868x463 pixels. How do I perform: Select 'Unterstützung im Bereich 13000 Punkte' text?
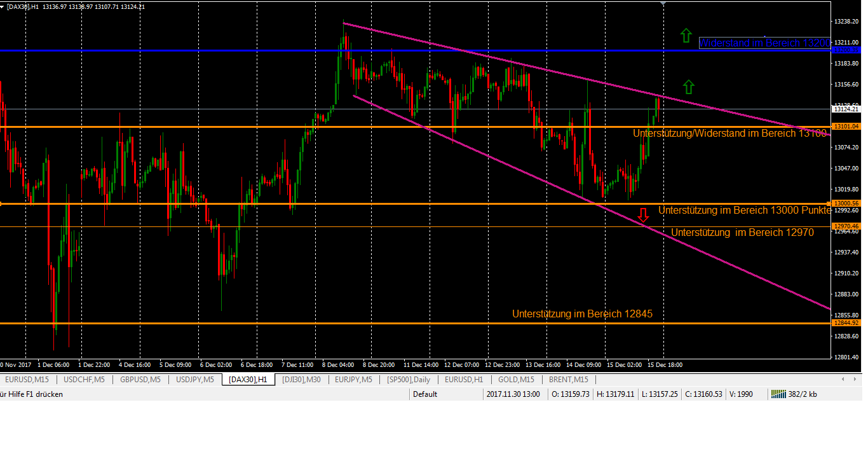(x=745, y=210)
